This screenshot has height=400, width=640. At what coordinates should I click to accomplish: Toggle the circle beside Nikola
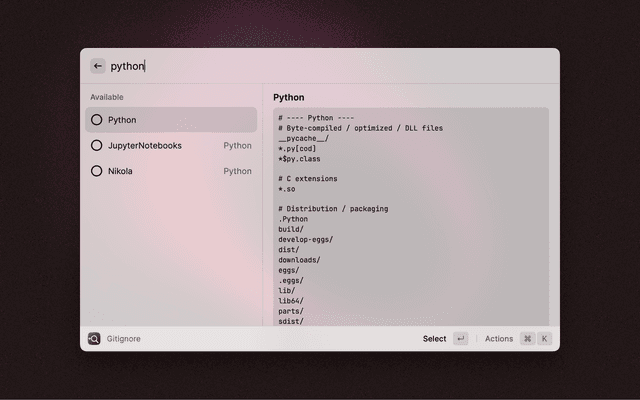[x=96, y=171]
